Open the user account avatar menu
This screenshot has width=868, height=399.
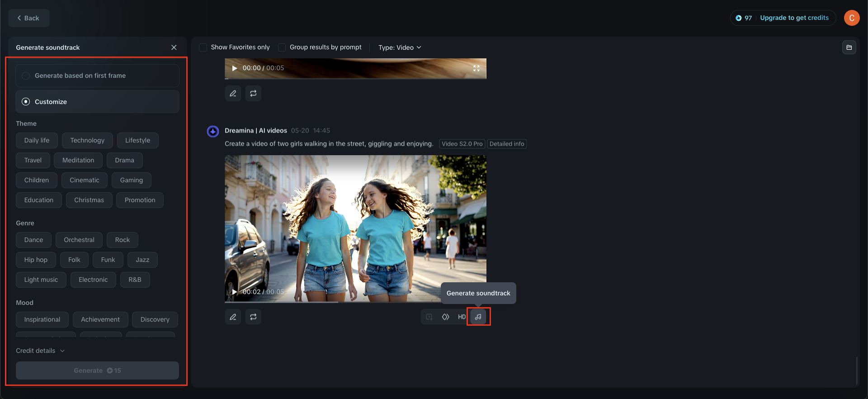851,18
